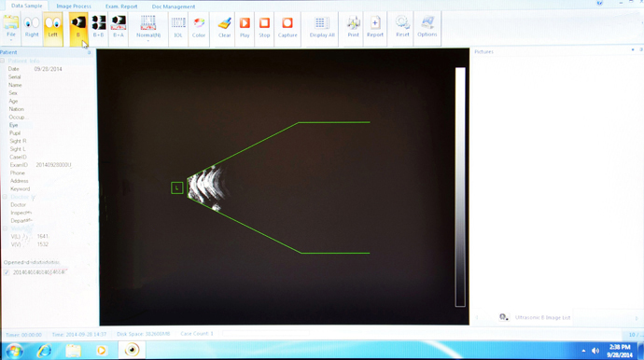Image resolution: width=644 pixels, height=360 pixels.
Task: Capture the current ultrasound frame
Action: 287,27
